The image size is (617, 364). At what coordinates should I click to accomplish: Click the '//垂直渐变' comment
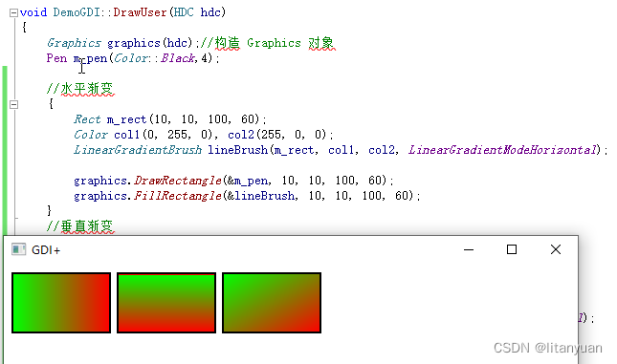[80, 226]
